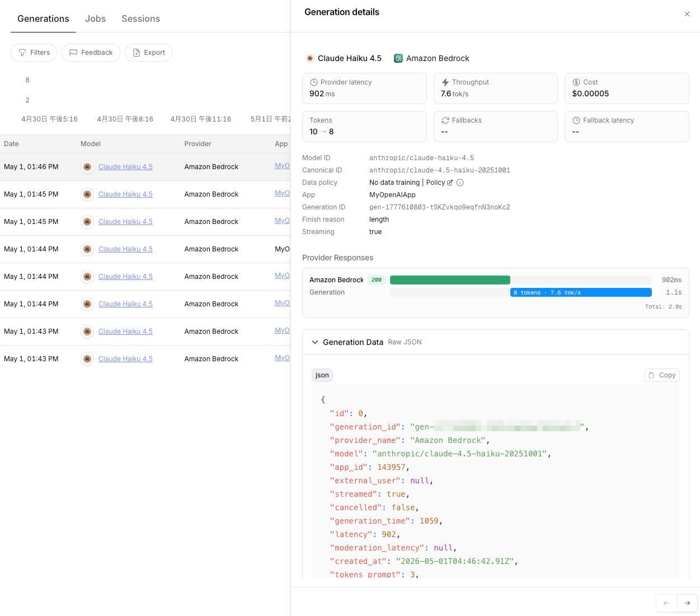Click the App column header
Image resolution: width=700 pixels, height=616 pixels.
tap(281, 144)
